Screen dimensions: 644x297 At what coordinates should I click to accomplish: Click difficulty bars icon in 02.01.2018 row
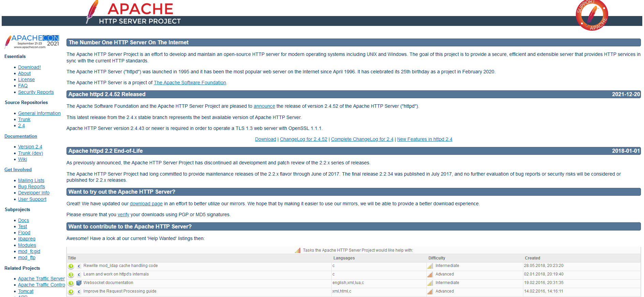tap(430, 274)
